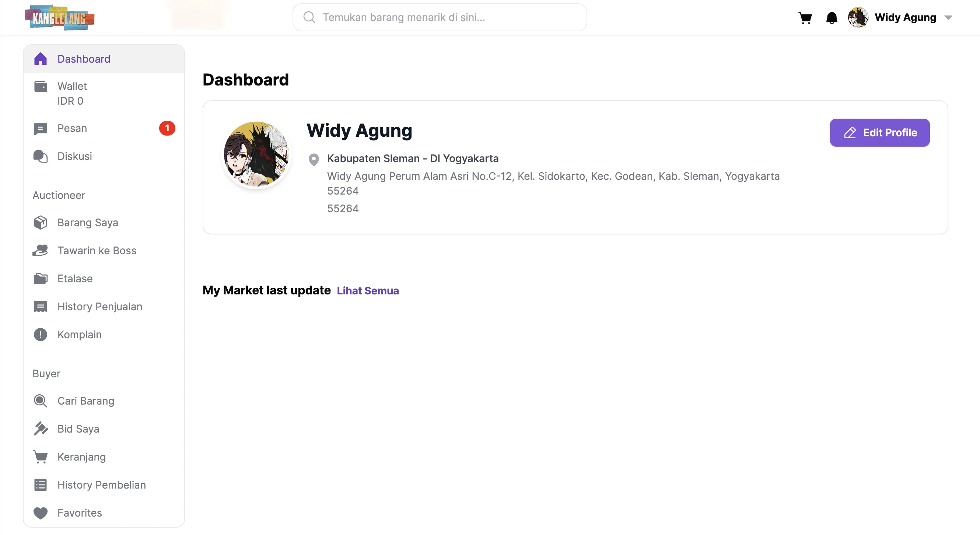This screenshot has height=535, width=980.
Task: Expand the Widy Agung account dropdown arrow
Action: tap(948, 18)
